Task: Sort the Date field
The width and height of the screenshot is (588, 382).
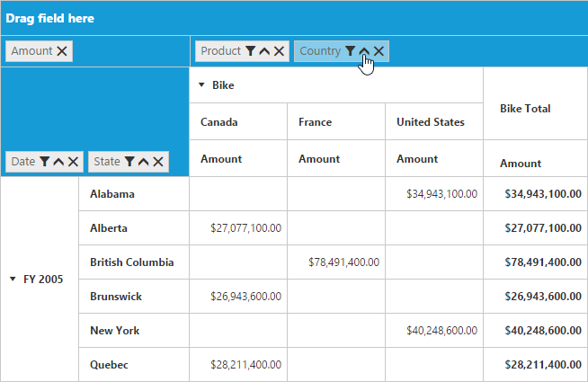Action: coord(58,162)
